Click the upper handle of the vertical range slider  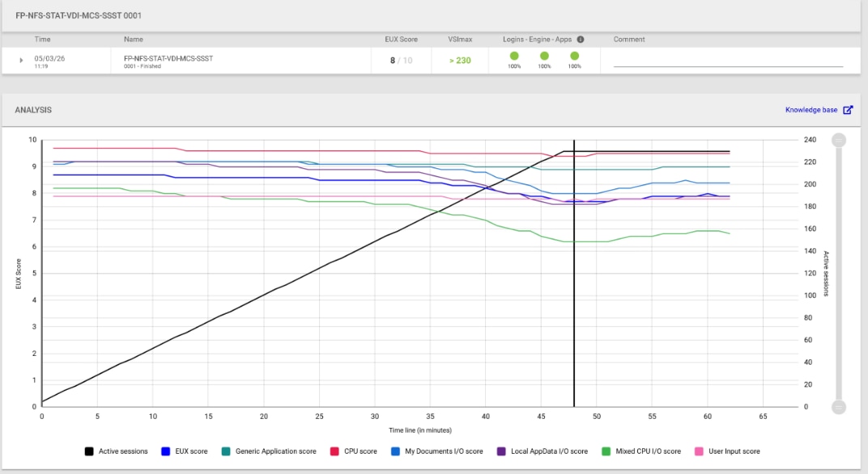coord(839,140)
